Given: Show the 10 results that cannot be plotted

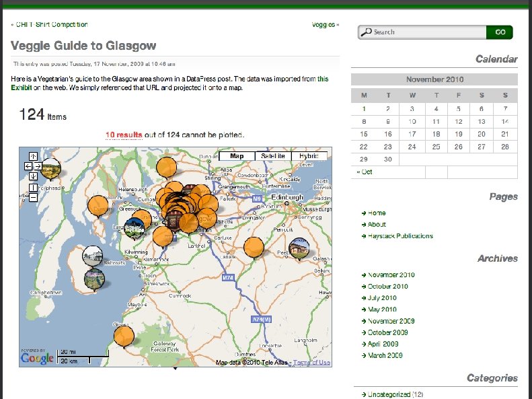Looking at the screenshot, I should click(x=124, y=135).
